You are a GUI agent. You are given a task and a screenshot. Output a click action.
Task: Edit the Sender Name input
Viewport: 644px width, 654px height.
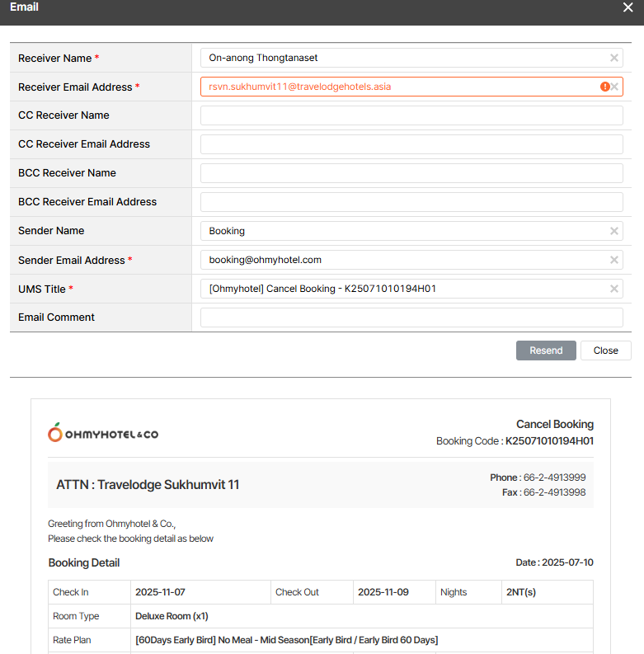coord(411,231)
